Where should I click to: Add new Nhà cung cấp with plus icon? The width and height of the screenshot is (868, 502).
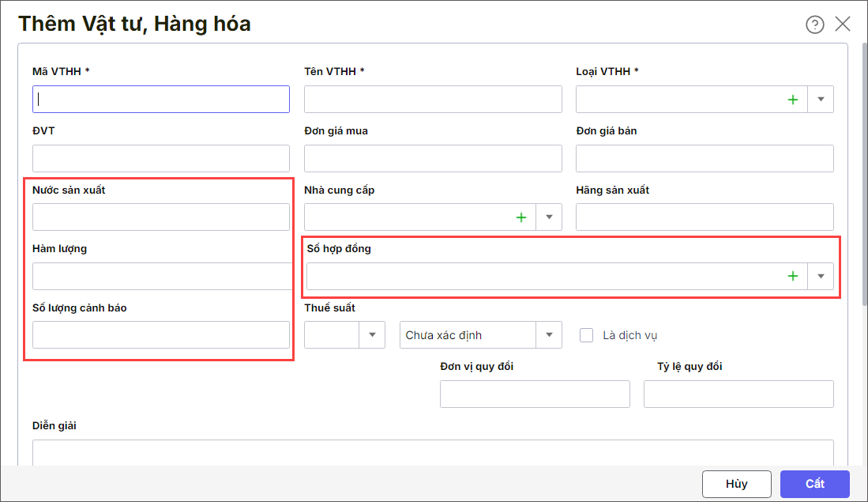[x=521, y=217]
